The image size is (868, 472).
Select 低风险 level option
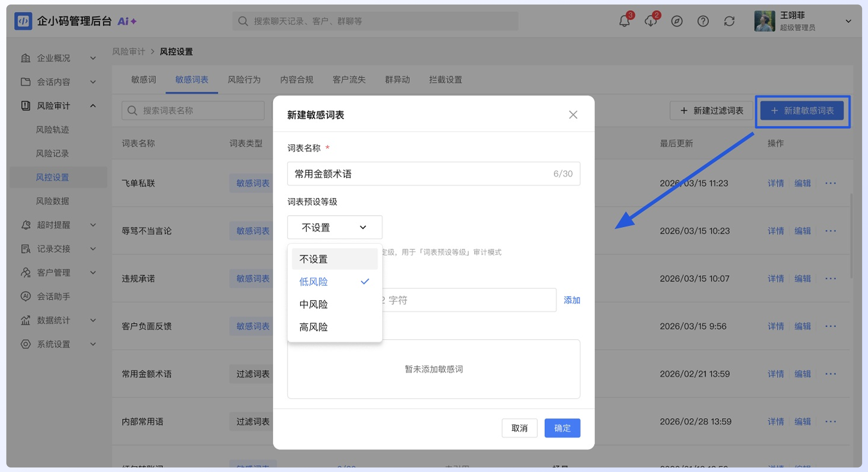[x=335, y=282]
